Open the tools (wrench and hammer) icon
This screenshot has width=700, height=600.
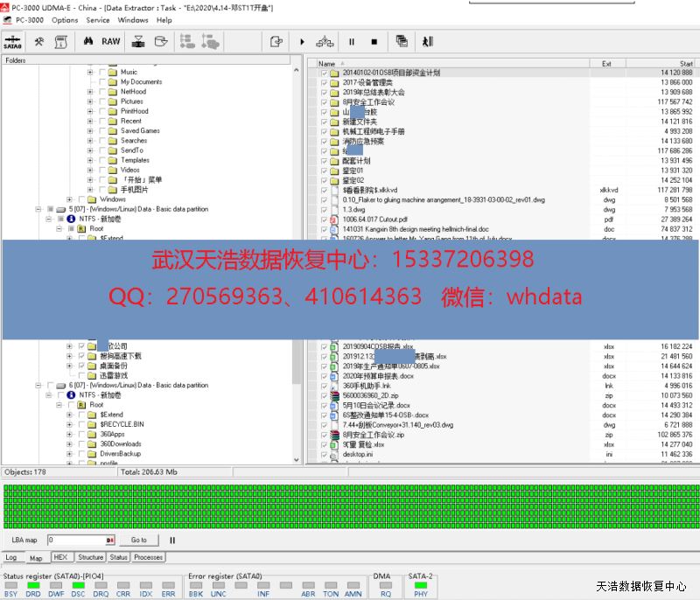pos(39,41)
